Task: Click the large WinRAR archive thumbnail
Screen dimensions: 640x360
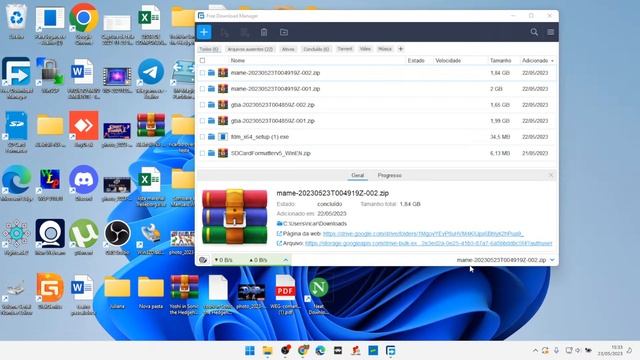Action: point(235,217)
